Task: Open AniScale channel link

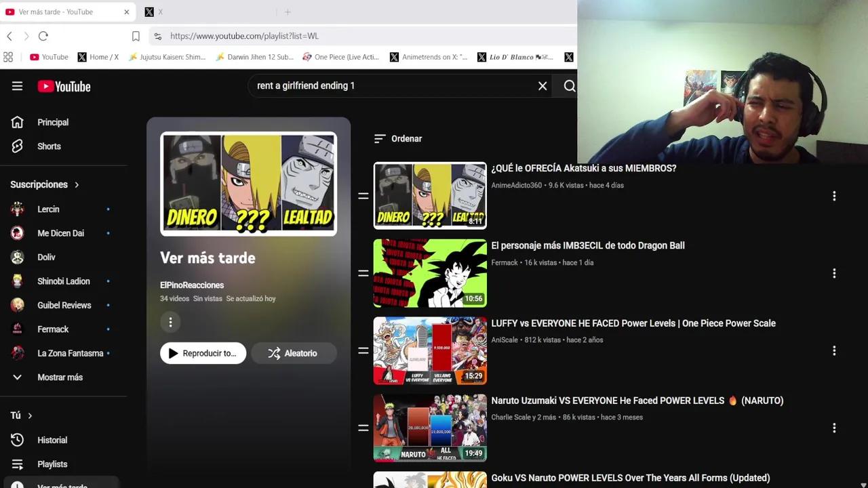Action: pos(505,340)
